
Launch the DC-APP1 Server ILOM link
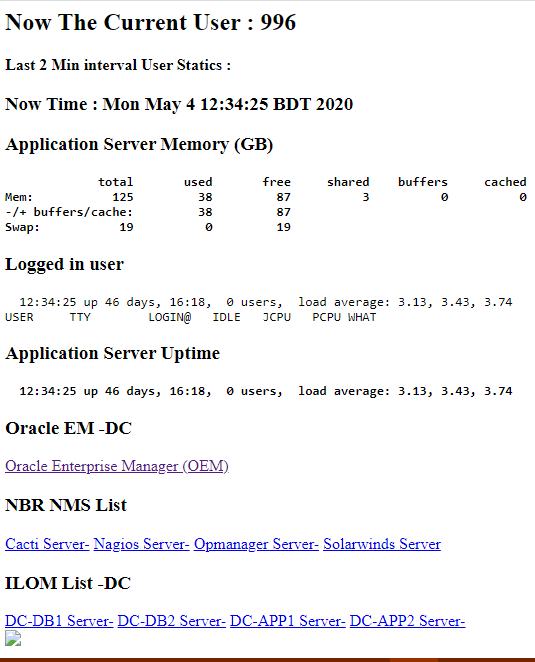(288, 621)
